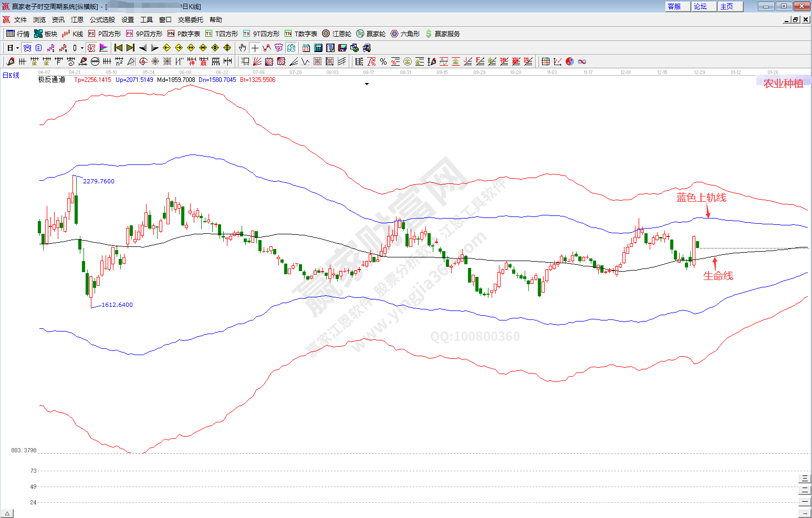Click the 论坛 forum button
The image size is (812, 518).
701,6
